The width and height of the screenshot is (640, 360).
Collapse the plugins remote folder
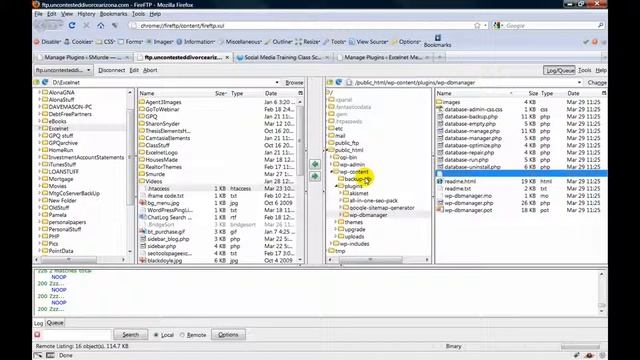click(336, 186)
